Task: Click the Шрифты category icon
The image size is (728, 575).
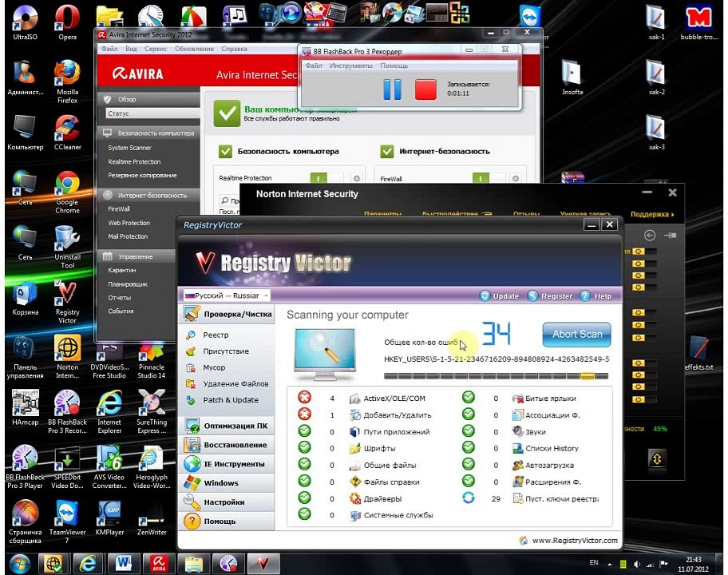Action: coord(355,449)
